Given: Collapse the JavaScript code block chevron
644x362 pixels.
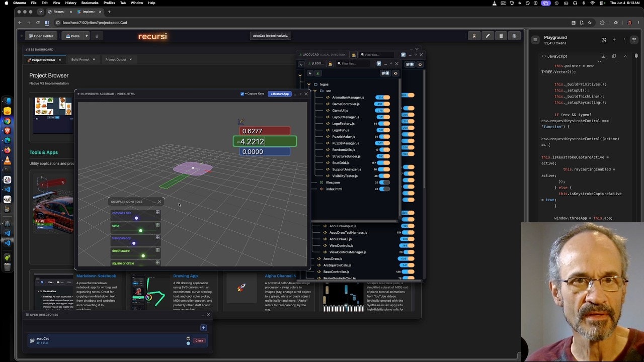Looking at the screenshot, I should coord(625,56).
